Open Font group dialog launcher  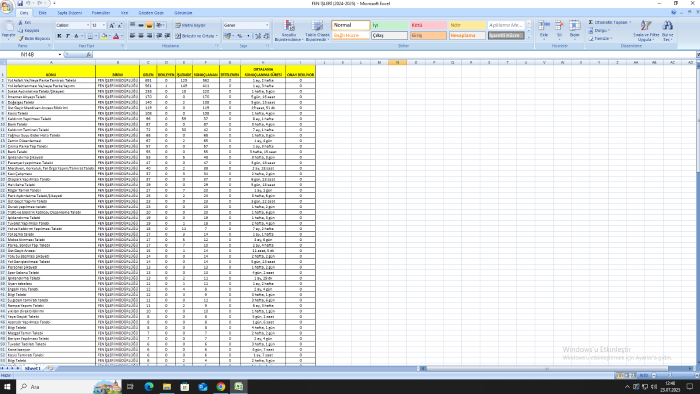(122, 46)
